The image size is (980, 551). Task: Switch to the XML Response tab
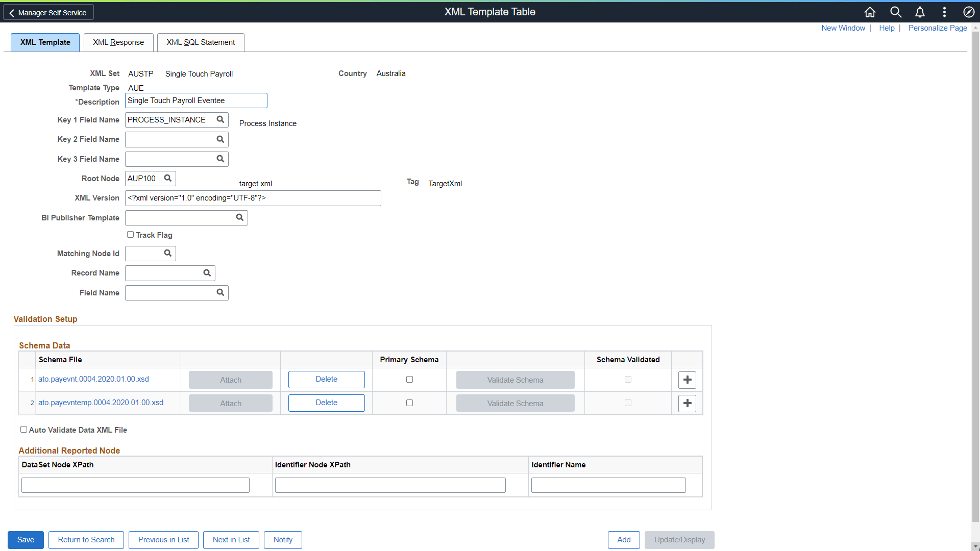click(x=118, y=42)
